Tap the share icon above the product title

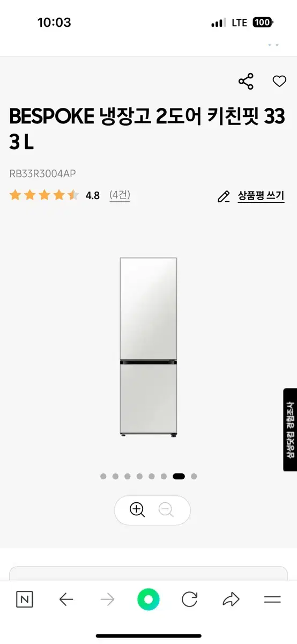[x=246, y=82]
